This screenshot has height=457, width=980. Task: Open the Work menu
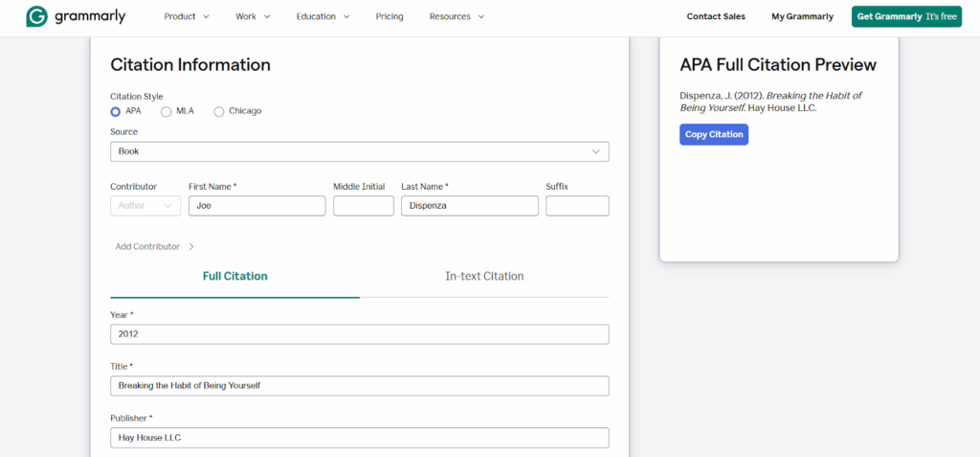click(253, 17)
